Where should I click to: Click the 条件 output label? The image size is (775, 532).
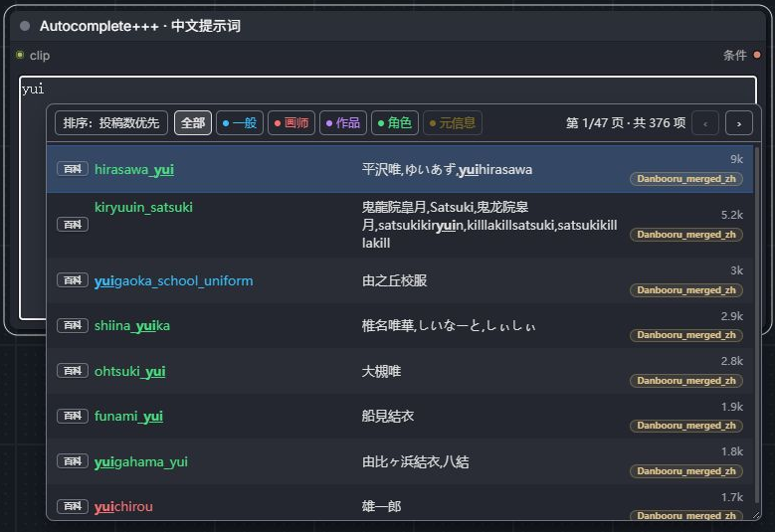click(735, 56)
